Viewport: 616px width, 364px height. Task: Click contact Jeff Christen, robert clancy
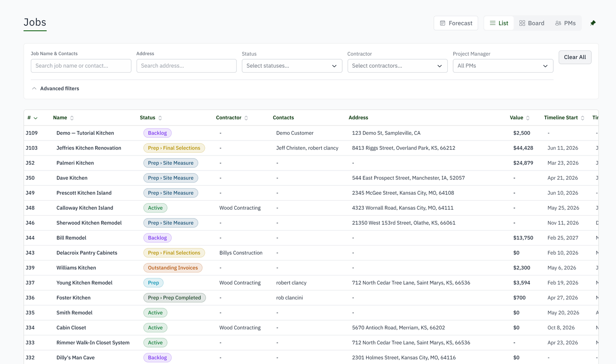click(x=307, y=148)
